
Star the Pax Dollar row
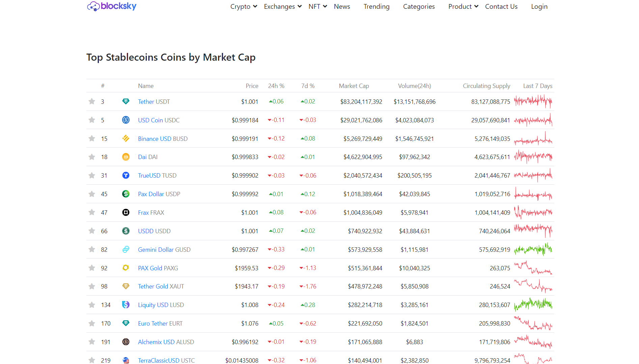[92, 194]
